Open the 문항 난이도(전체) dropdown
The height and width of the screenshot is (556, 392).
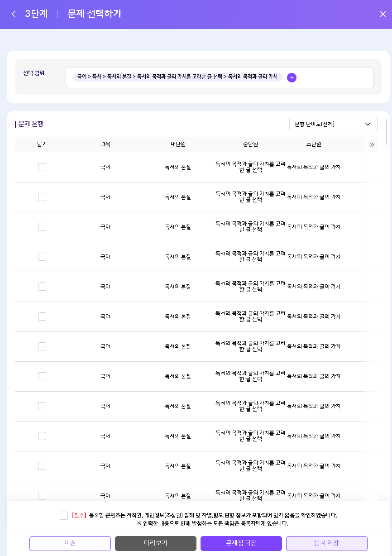[333, 125]
